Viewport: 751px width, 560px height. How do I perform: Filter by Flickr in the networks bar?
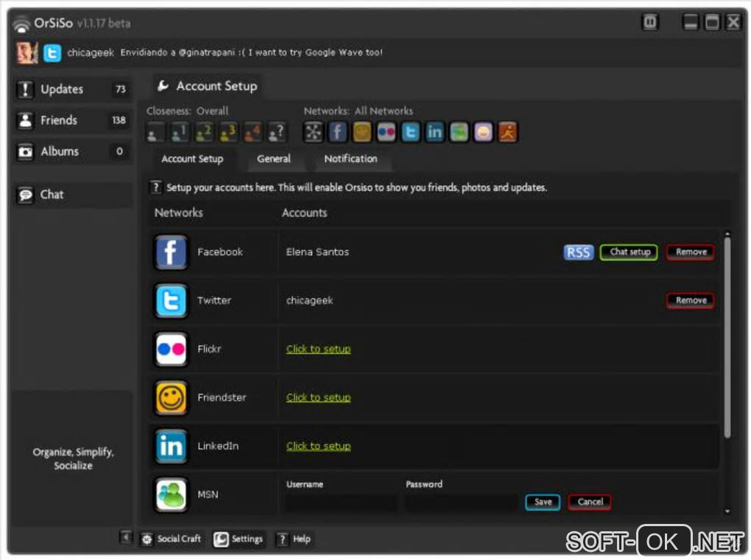click(x=387, y=132)
